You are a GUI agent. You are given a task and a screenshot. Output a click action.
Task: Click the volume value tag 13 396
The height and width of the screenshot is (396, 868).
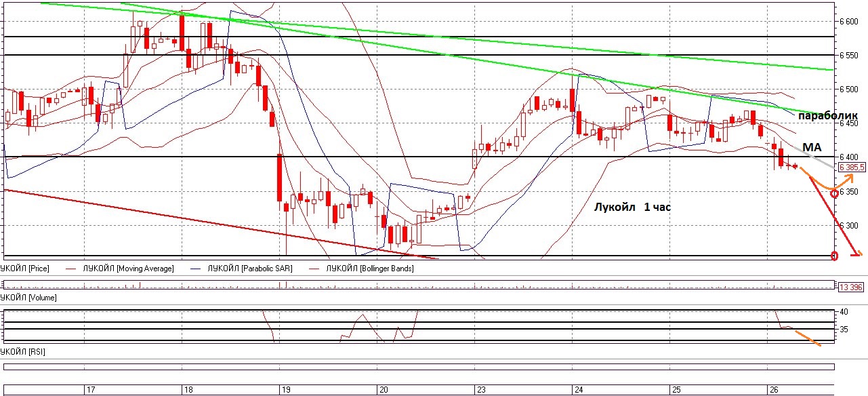850,288
